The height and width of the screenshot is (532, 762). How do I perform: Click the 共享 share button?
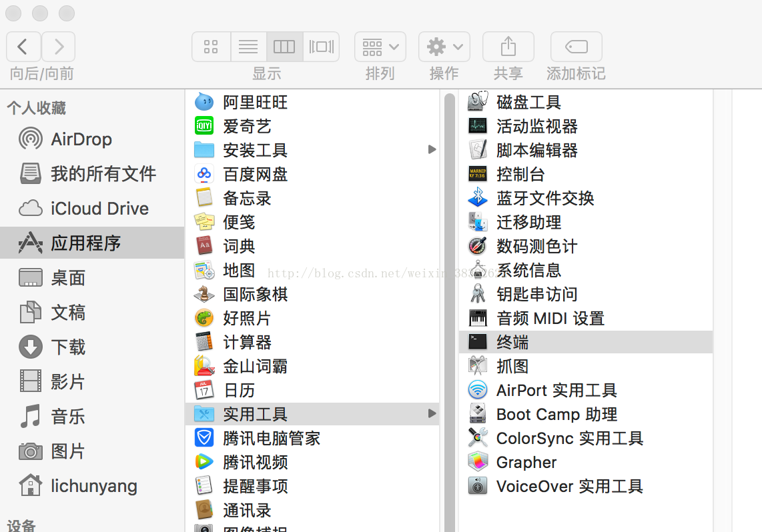click(x=508, y=47)
